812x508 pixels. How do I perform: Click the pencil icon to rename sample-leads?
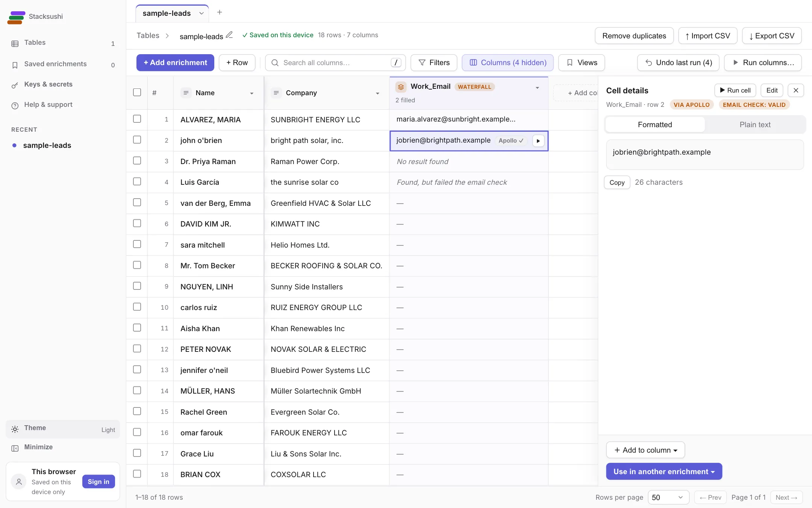tap(229, 35)
